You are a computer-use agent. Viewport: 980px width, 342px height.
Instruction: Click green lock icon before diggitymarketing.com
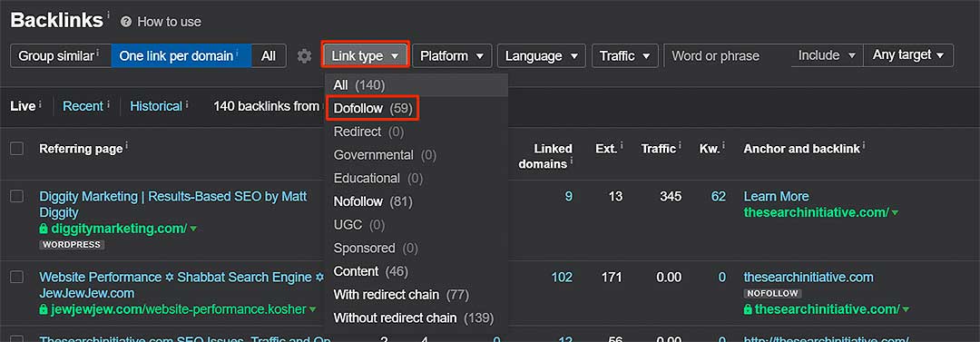(x=44, y=229)
